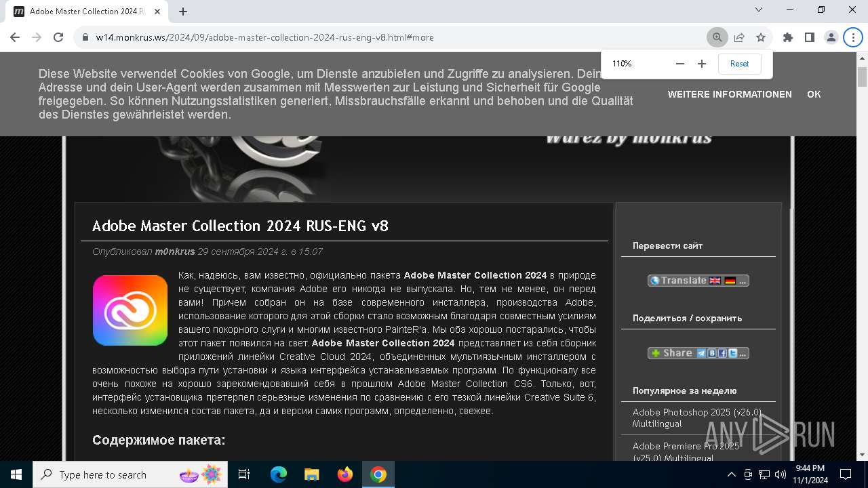Open the network status tray icon

point(764,474)
